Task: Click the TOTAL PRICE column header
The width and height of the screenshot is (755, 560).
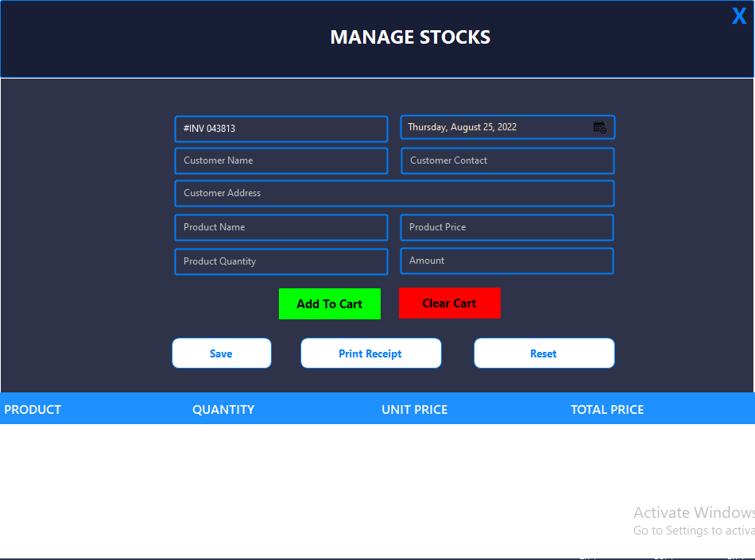Action: coord(607,409)
